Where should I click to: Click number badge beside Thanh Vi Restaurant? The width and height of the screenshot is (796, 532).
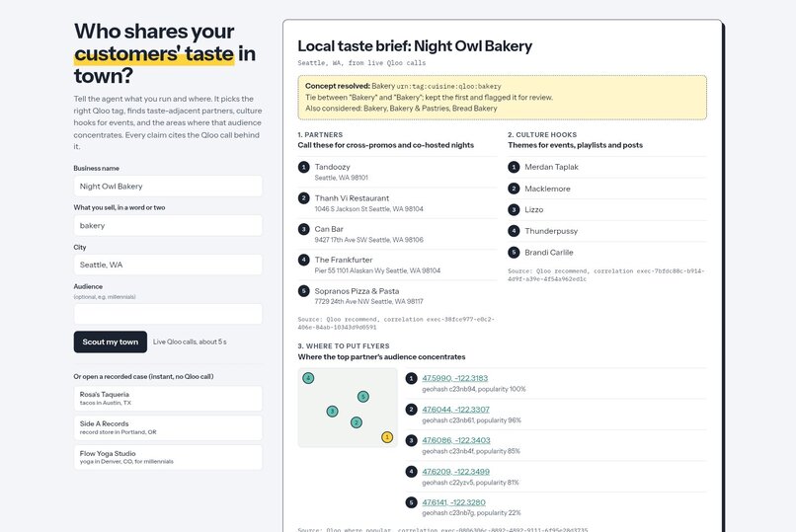[303, 197]
